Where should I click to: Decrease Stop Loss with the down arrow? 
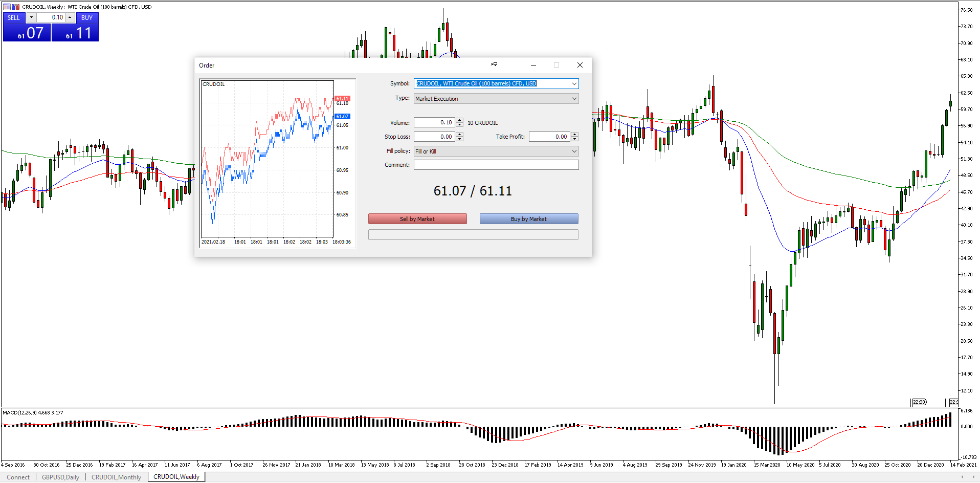(459, 139)
